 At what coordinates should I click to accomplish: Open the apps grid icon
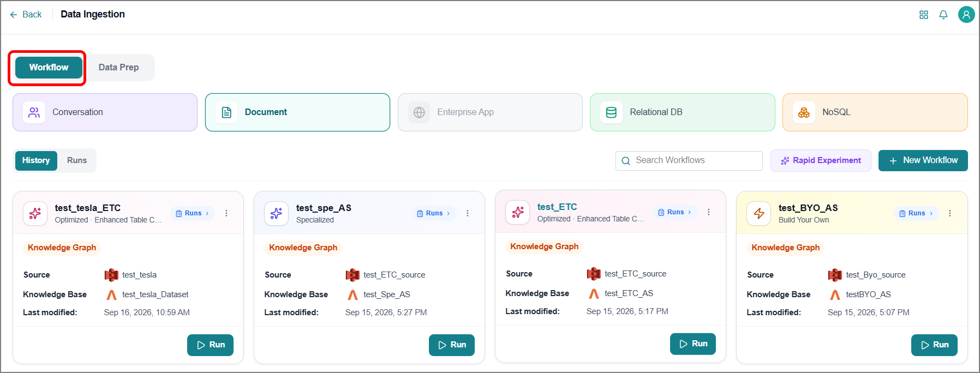point(924,15)
